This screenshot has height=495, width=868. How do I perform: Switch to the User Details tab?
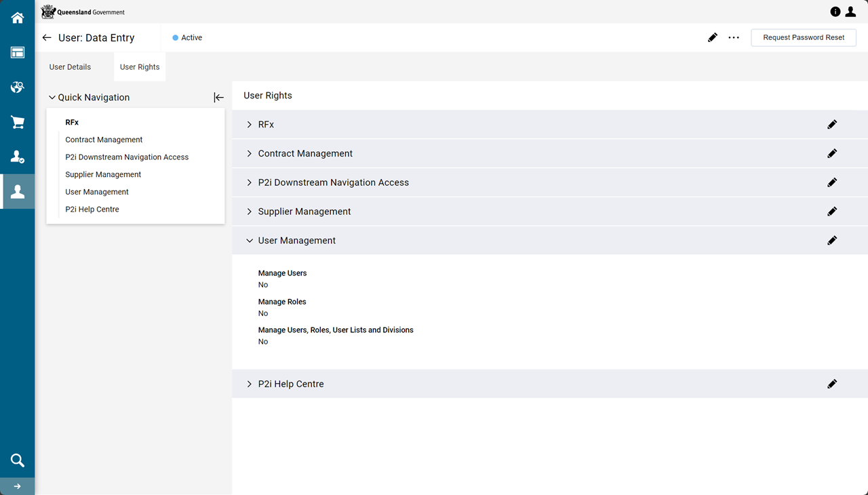coord(70,67)
